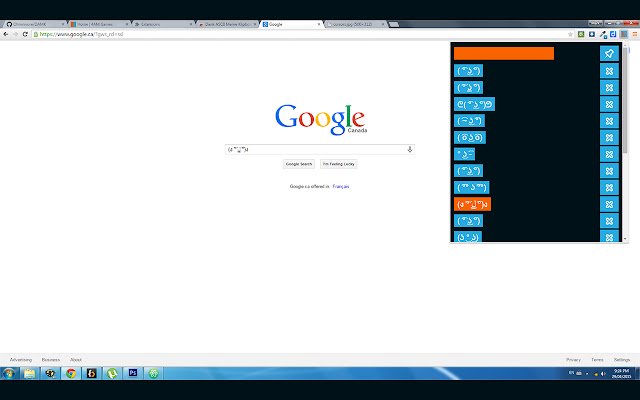Open a new tab
Viewport: 640px width, 400px height.
[x=393, y=24]
